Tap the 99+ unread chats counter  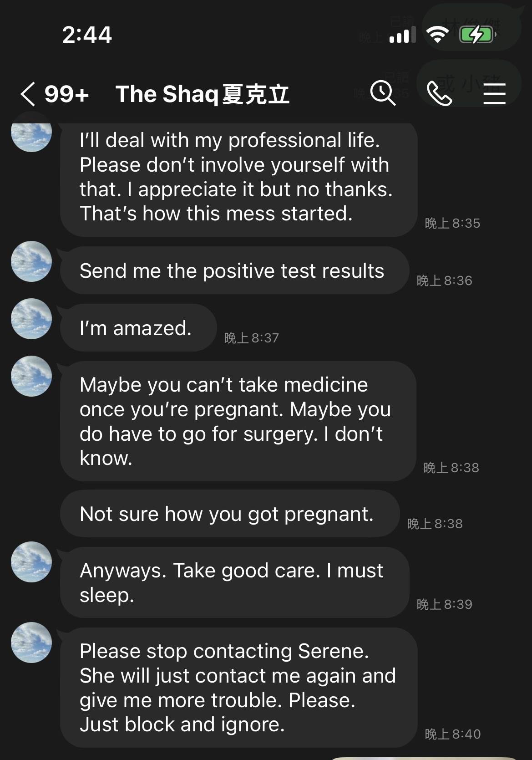66,94
